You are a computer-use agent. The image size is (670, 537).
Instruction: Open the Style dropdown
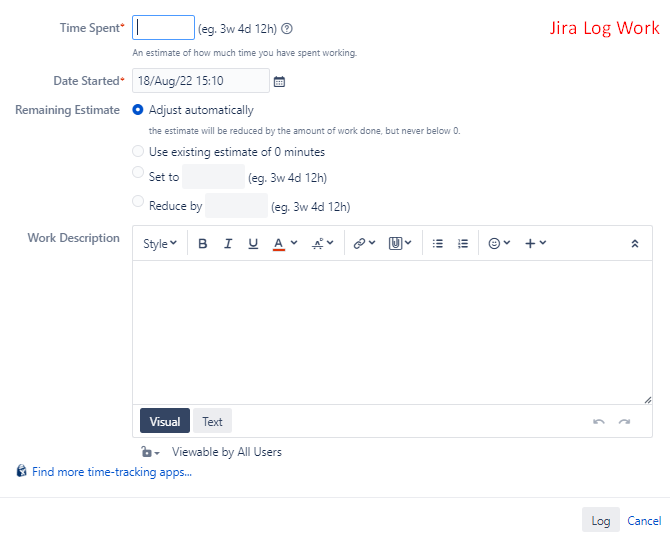(160, 244)
